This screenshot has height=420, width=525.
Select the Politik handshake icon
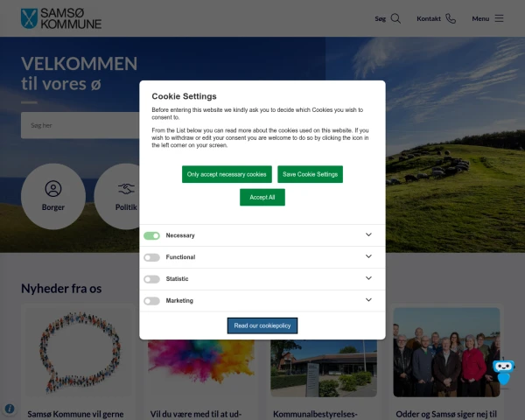[x=126, y=189]
